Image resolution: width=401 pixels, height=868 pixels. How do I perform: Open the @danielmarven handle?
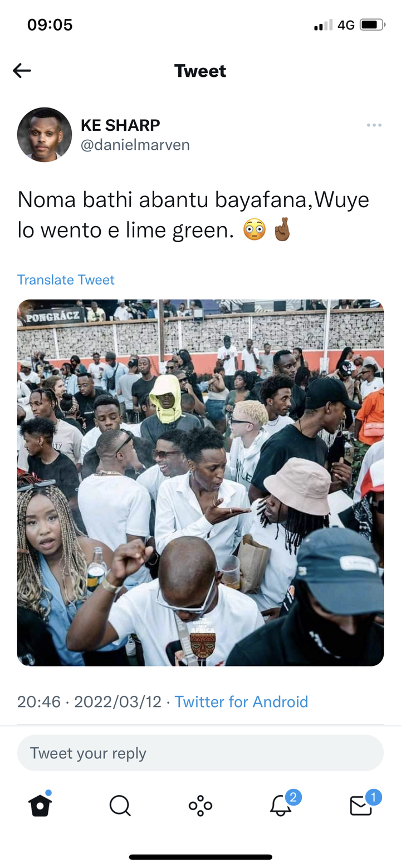coord(135,145)
